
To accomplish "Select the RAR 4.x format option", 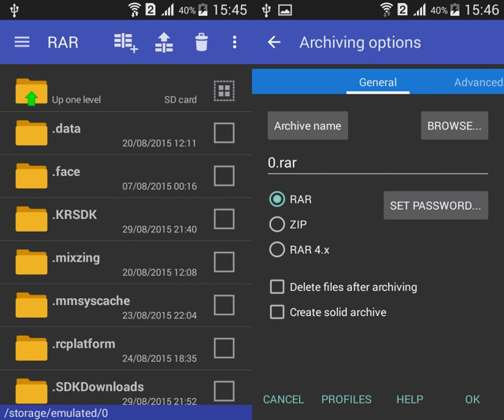I will point(277,250).
